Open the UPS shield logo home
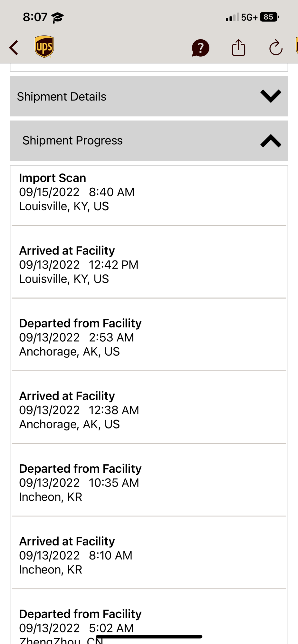This screenshot has height=644, width=298. tap(44, 47)
